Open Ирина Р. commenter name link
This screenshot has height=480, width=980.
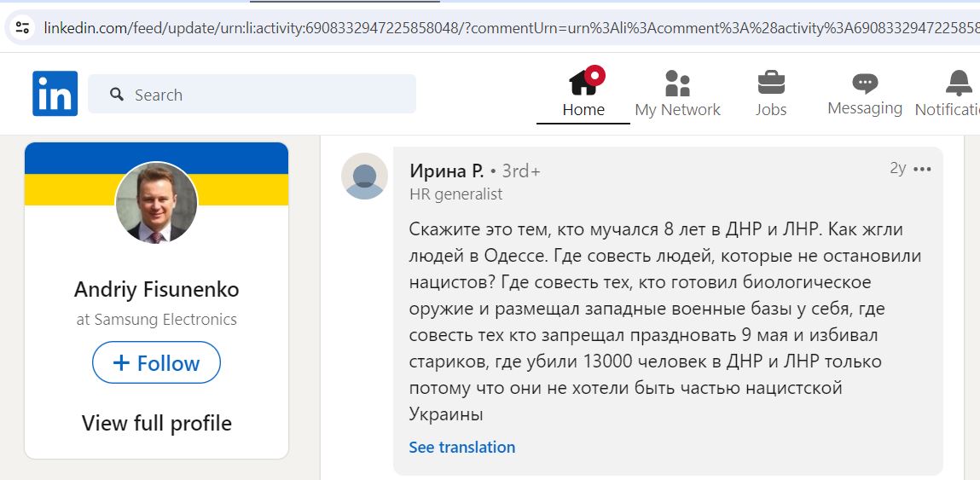tap(446, 171)
